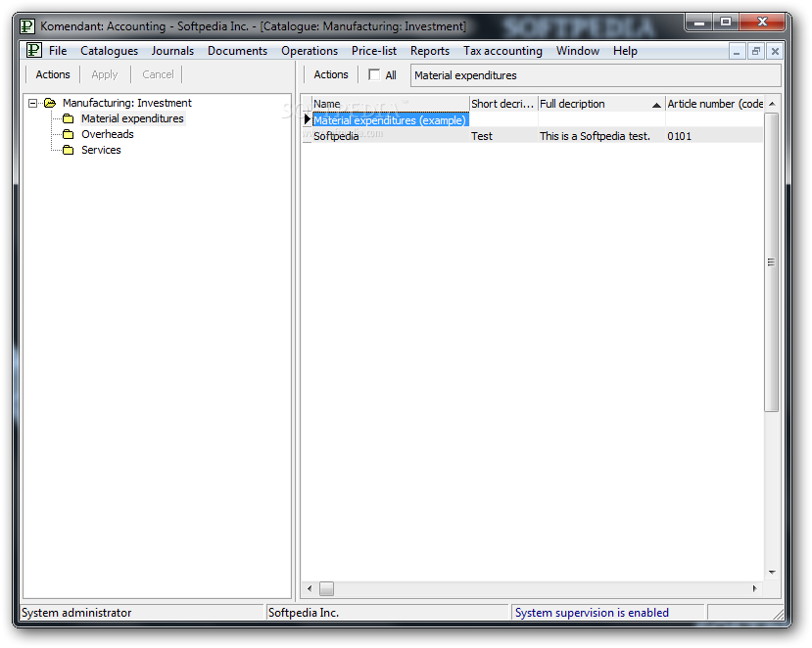This screenshot has width=812, height=648.
Task: Click the horizontal scrollbar thumb
Action: click(326, 588)
